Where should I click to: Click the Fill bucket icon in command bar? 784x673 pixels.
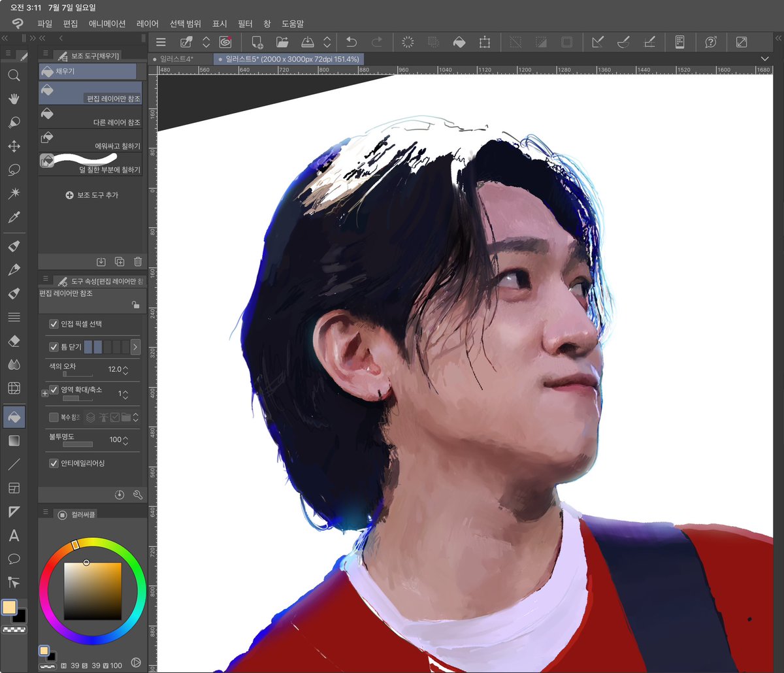[459, 42]
